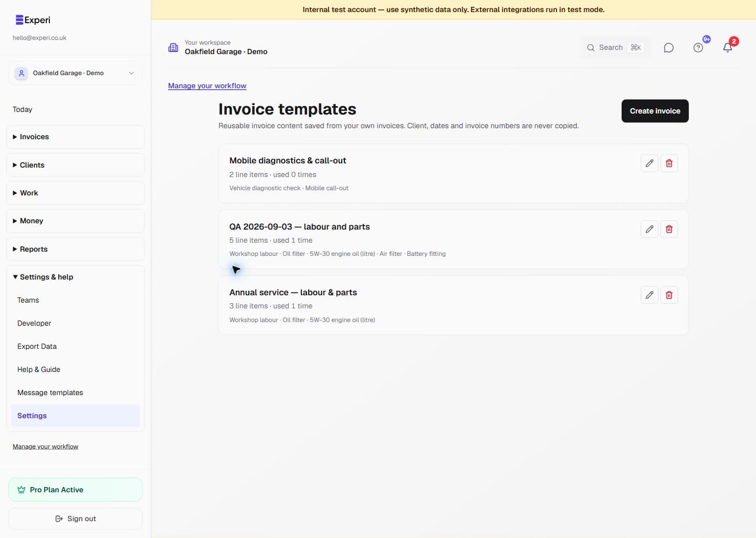
Task: Click '2 line items · used 0 times' text
Action: point(272,174)
